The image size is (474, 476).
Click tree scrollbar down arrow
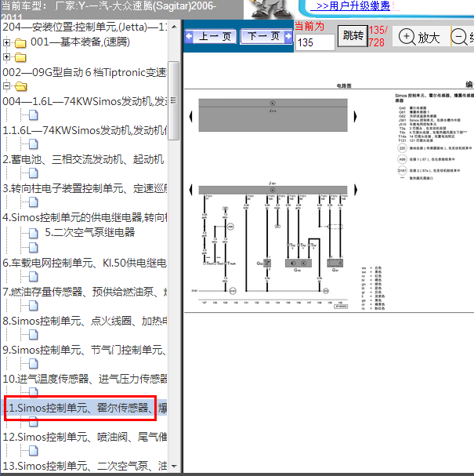click(x=174, y=467)
